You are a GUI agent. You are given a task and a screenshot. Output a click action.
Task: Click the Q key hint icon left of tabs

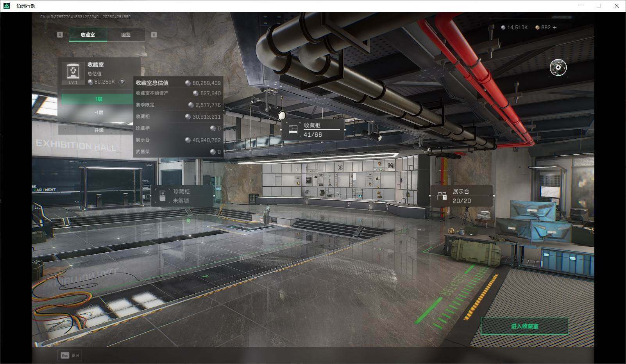[x=60, y=34]
